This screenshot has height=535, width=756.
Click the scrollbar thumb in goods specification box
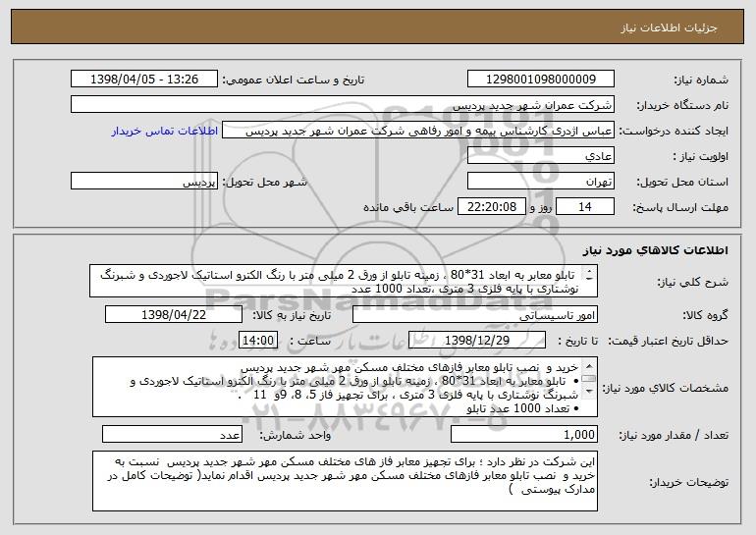589,379
